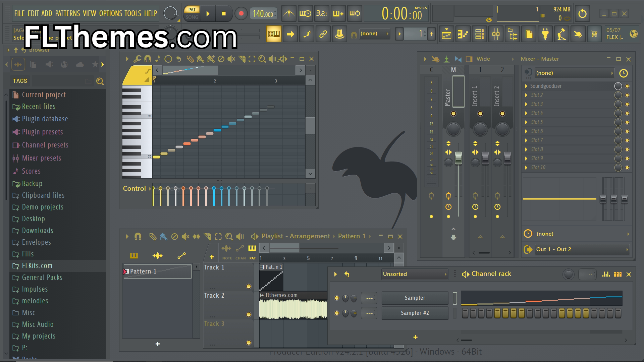Open the tempo tapper hat icon

[x=339, y=34]
